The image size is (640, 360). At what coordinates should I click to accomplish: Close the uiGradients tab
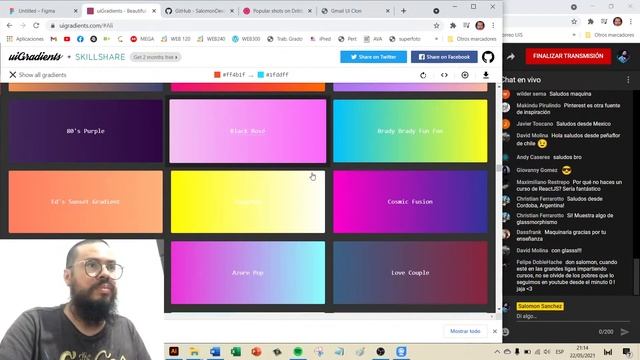click(x=154, y=11)
